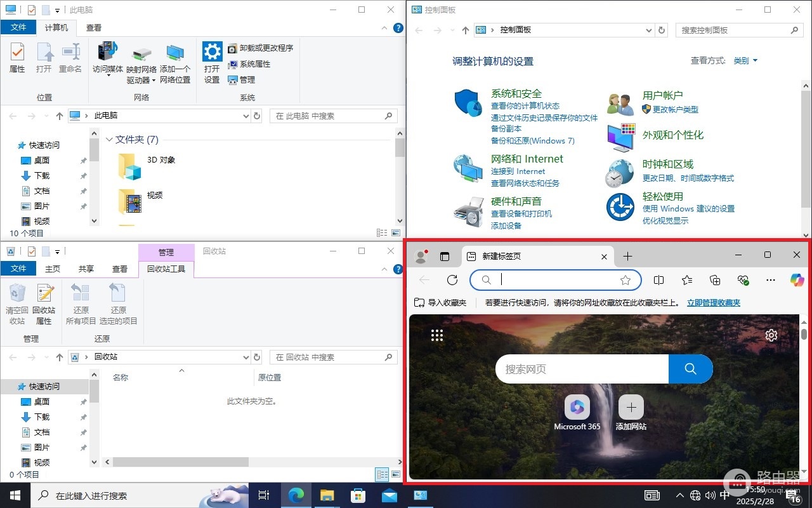812x508 pixels.
Task: Open recent locations dropdown in 此电脑 window
Action: (46, 116)
